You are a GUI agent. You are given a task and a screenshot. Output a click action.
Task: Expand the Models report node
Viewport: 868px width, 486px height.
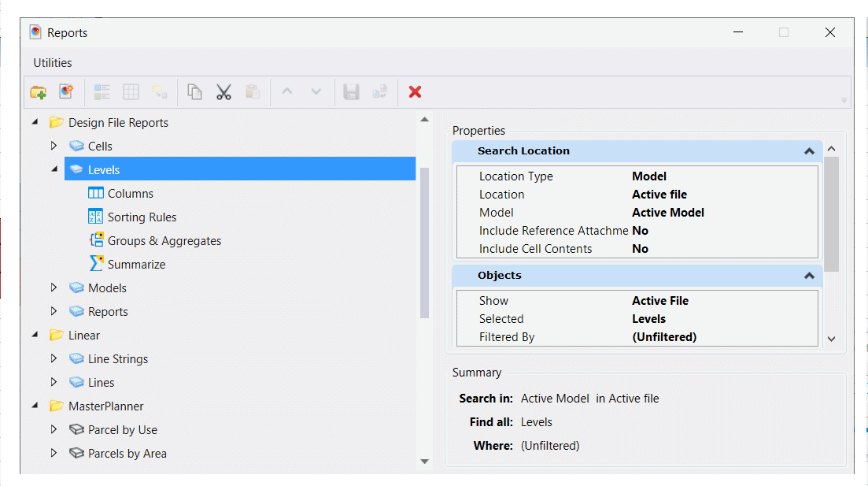[x=54, y=288]
